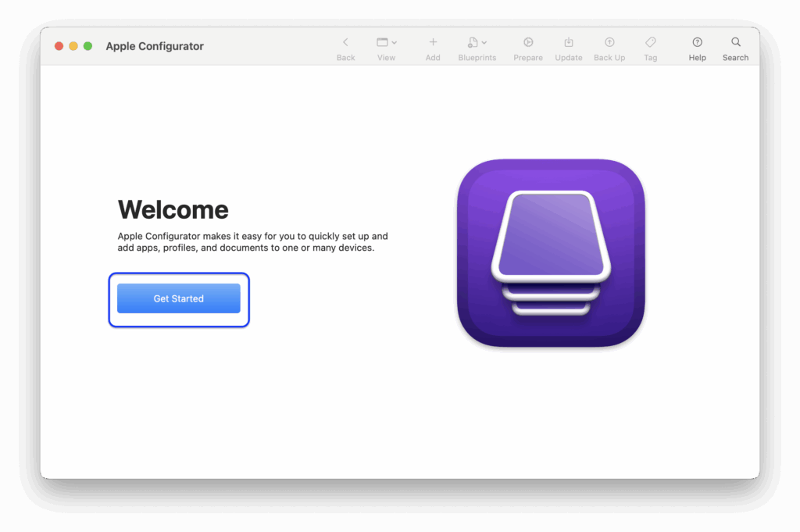Click the description text under Welcome
800x532 pixels.
pos(252,241)
